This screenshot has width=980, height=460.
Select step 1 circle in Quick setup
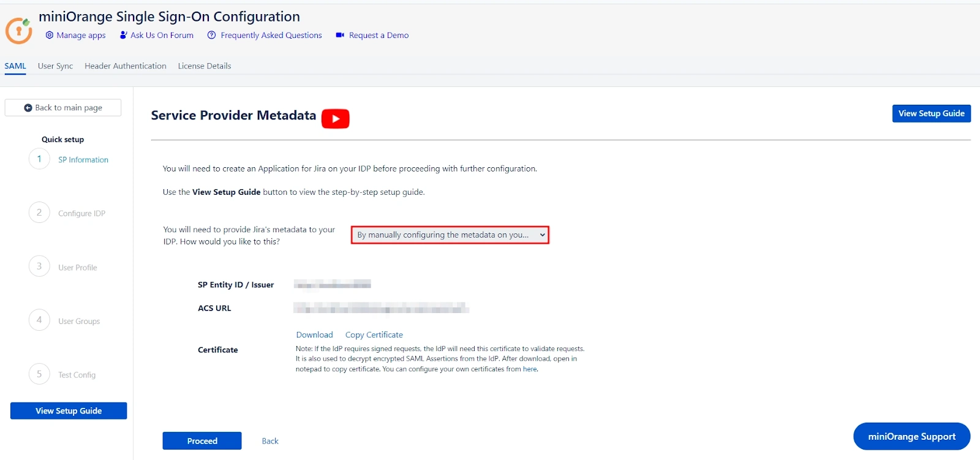[39, 159]
